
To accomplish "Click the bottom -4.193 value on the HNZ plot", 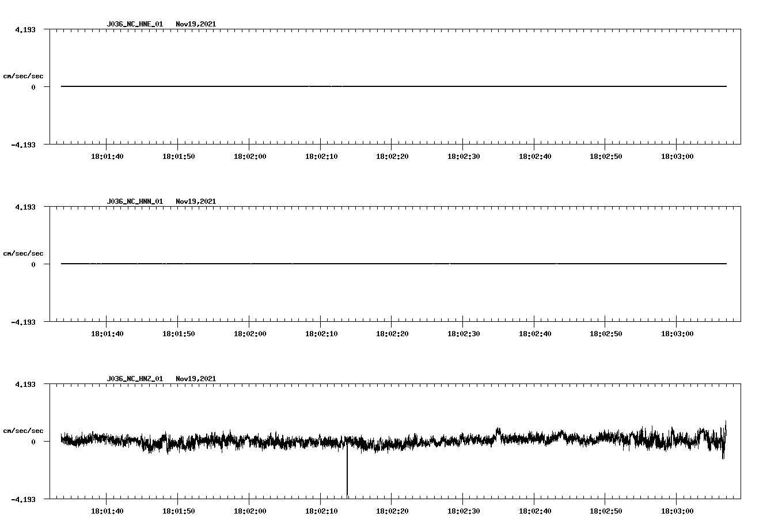I will [x=23, y=500].
